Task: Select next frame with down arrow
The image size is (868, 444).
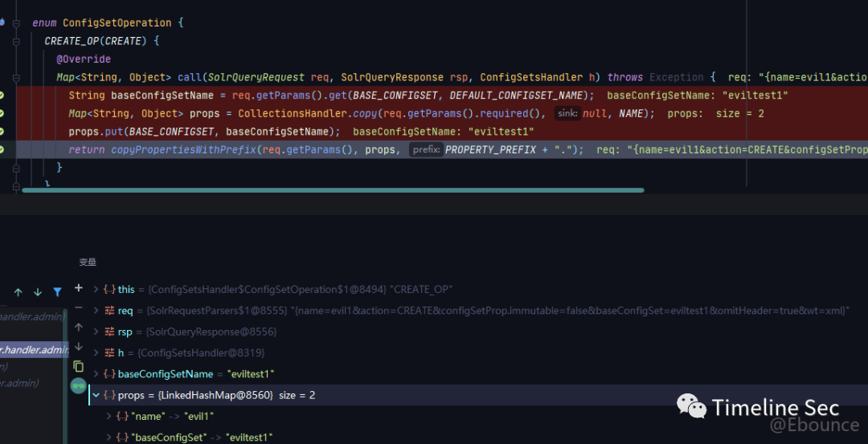Action: 38,292
